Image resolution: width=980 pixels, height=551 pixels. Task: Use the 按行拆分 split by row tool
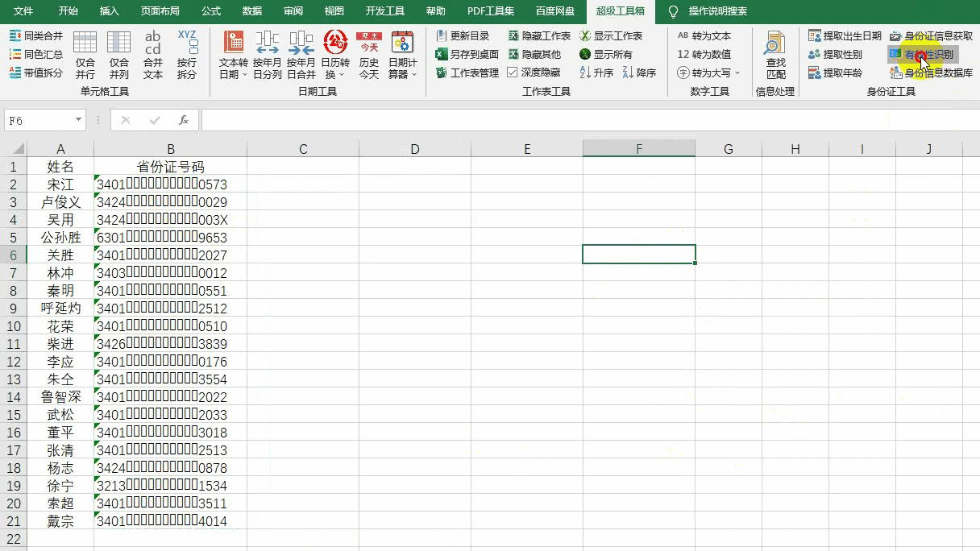coord(187,55)
